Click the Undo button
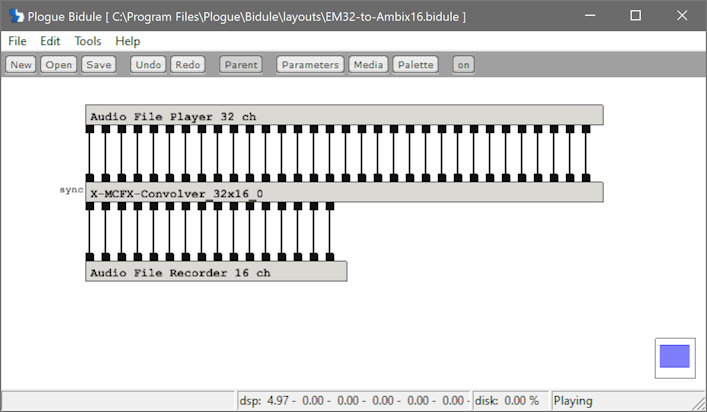707x412 pixels. [148, 64]
